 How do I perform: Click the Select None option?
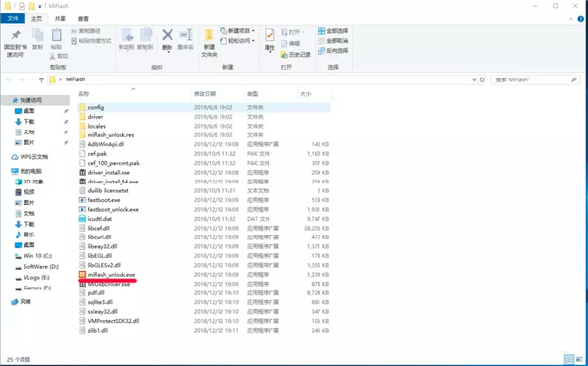point(333,41)
